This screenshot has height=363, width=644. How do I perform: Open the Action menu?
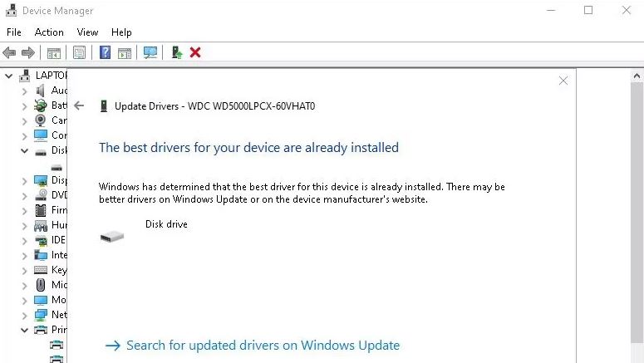(49, 32)
